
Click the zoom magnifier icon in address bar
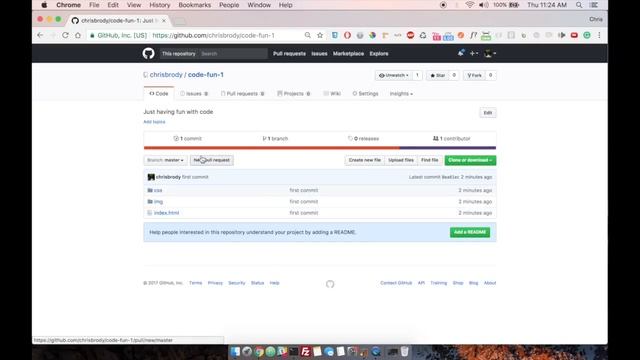(307, 36)
